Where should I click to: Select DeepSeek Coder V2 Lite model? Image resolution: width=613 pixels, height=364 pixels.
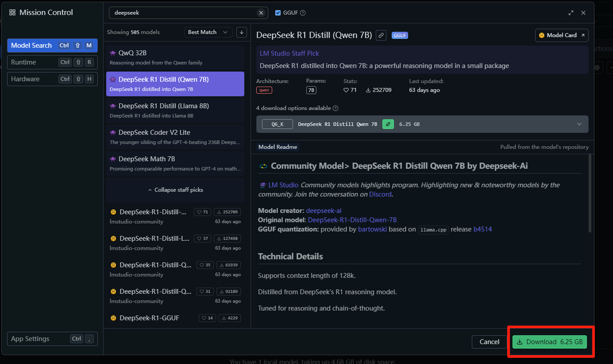175,137
